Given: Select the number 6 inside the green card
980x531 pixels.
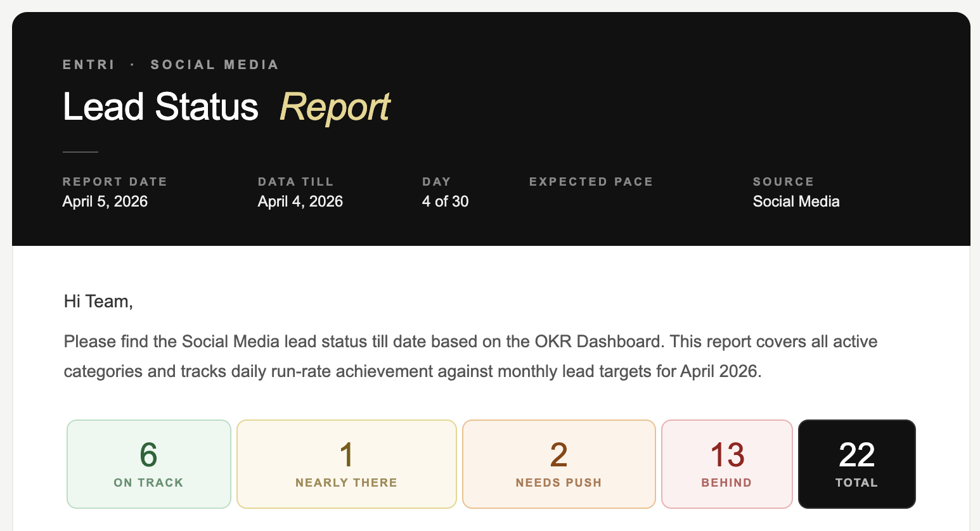Looking at the screenshot, I should [x=148, y=454].
